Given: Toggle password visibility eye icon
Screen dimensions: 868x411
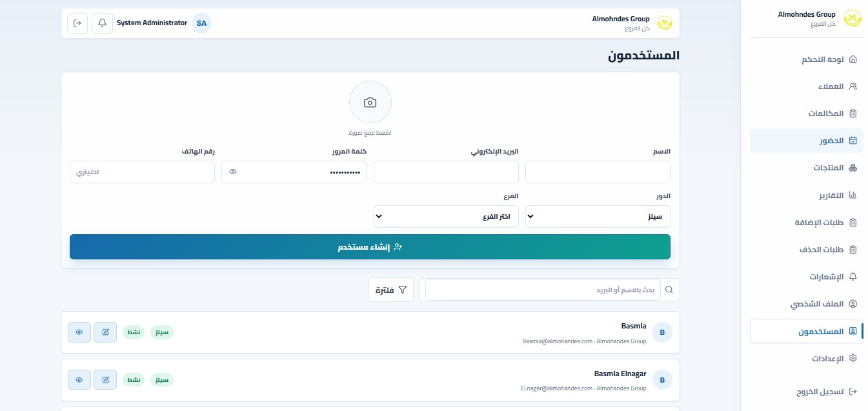Looking at the screenshot, I should tap(233, 172).
